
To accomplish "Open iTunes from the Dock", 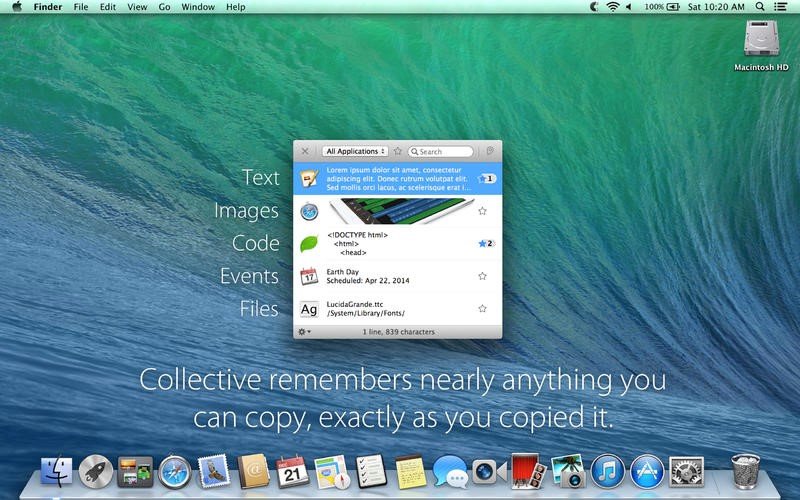I will [607, 472].
